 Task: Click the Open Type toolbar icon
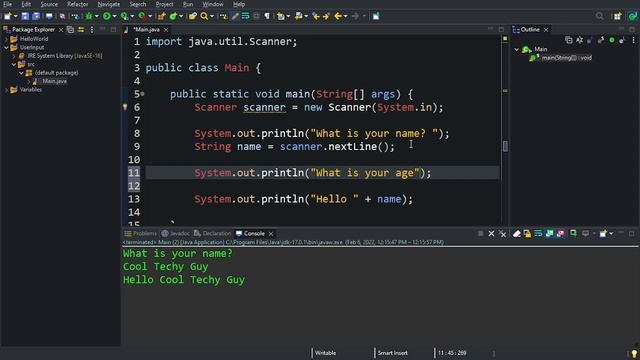(192, 16)
